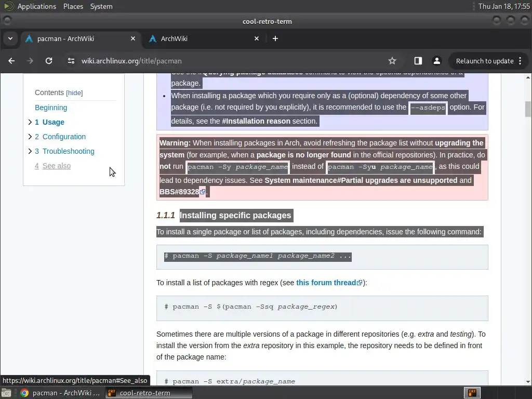
Task: Click the address bar URL field
Action: [224, 61]
